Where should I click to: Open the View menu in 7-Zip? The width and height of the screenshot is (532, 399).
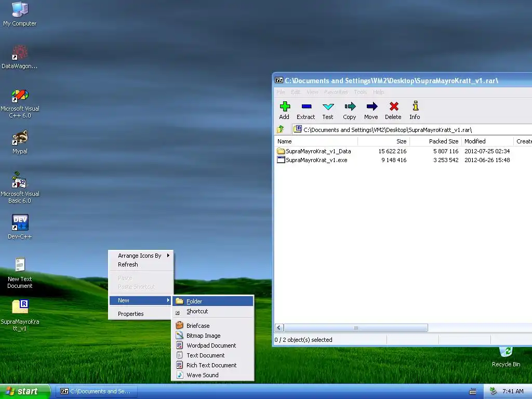[x=312, y=92]
